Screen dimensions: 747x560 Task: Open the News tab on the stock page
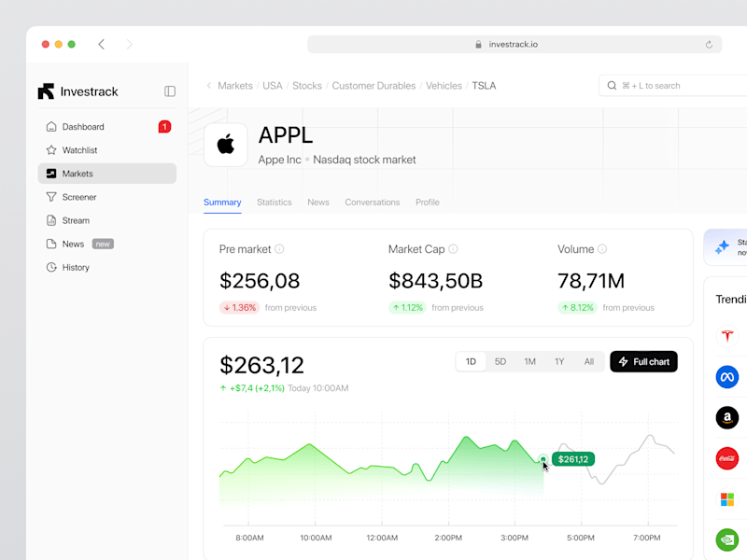(318, 203)
